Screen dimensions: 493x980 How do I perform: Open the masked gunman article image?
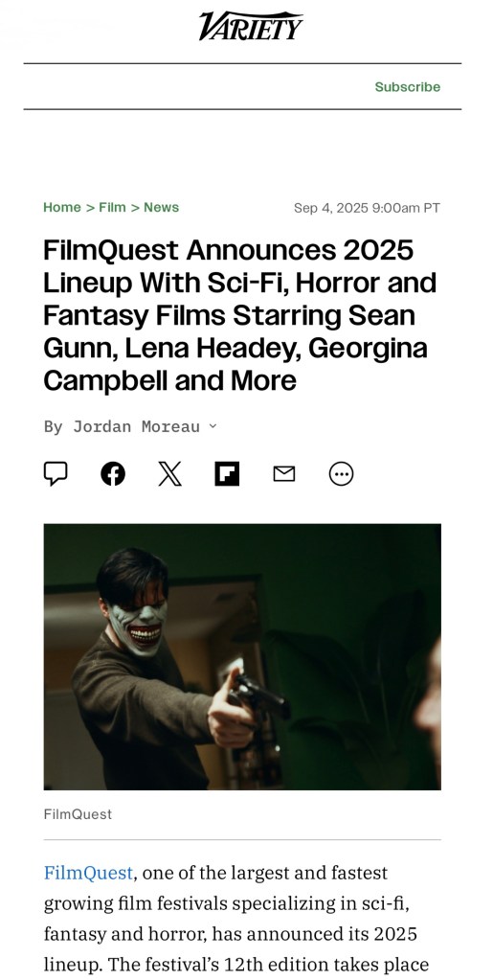click(x=242, y=657)
